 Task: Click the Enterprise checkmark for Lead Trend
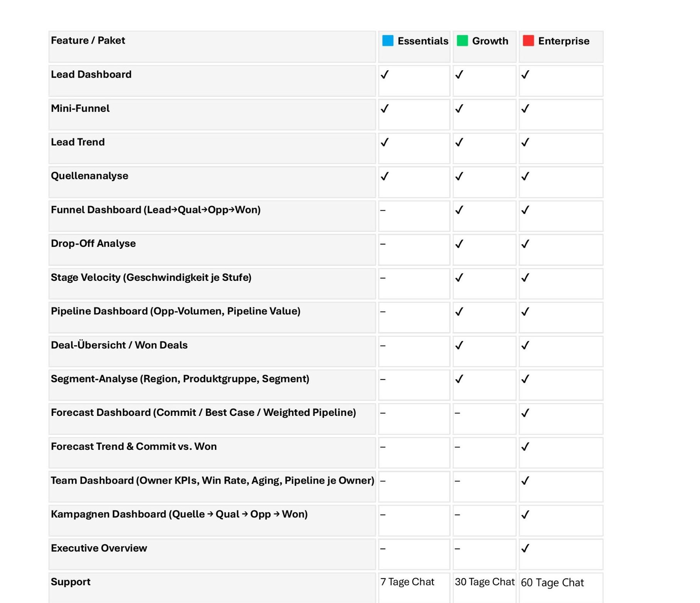(525, 142)
